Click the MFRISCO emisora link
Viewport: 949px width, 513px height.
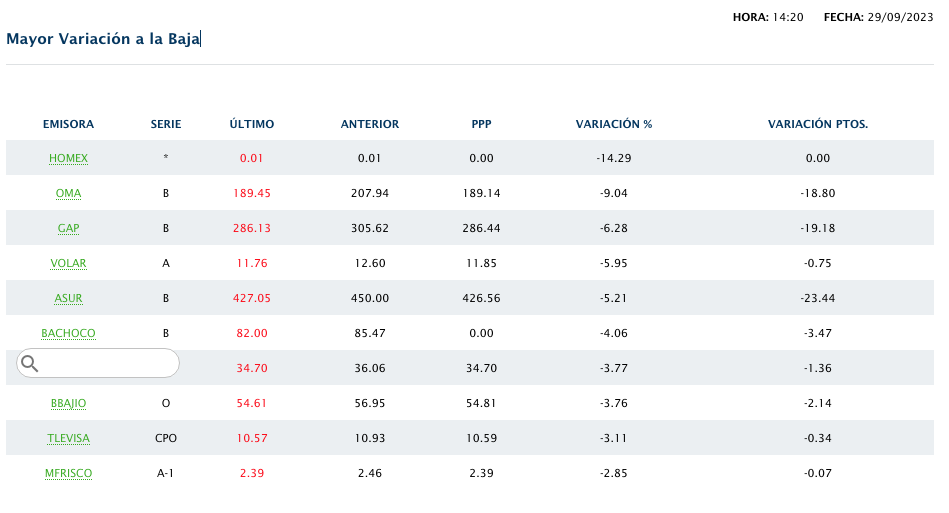[68, 473]
